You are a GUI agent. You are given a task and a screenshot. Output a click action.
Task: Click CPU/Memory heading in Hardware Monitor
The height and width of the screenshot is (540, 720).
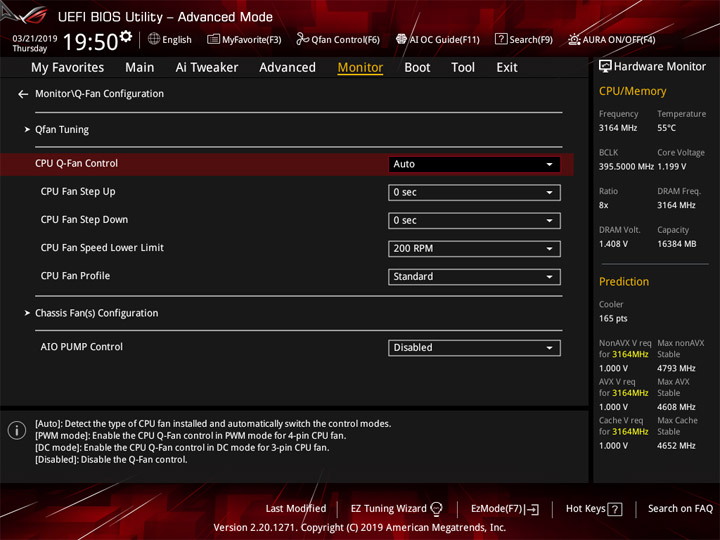pyautogui.click(x=632, y=91)
